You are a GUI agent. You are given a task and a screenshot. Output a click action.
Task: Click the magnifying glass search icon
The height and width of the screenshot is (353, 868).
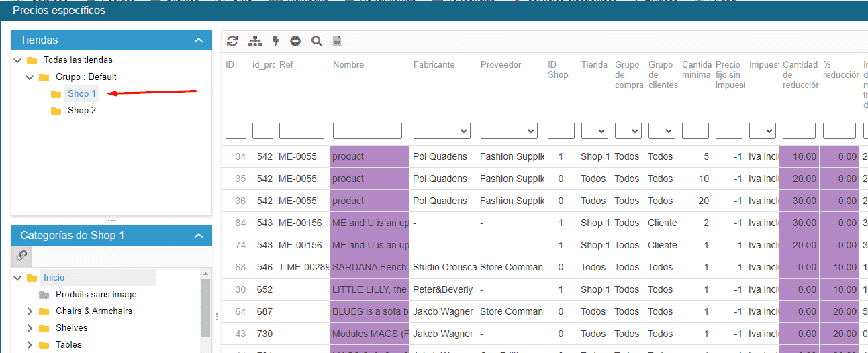click(x=317, y=41)
